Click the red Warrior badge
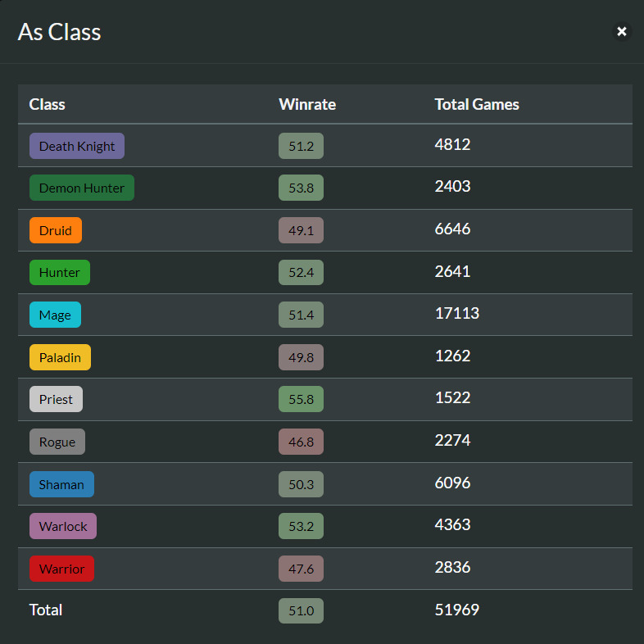Screen dimensions: 644x644 coord(61,569)
